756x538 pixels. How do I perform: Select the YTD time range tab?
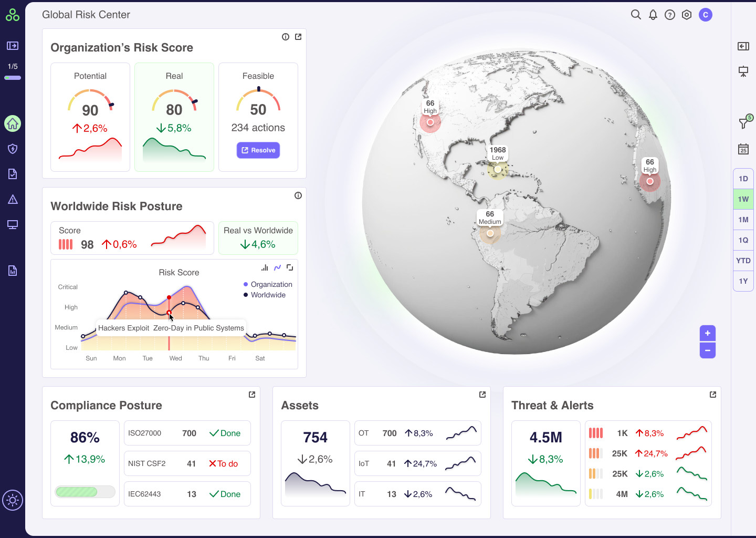coord(743,261)
